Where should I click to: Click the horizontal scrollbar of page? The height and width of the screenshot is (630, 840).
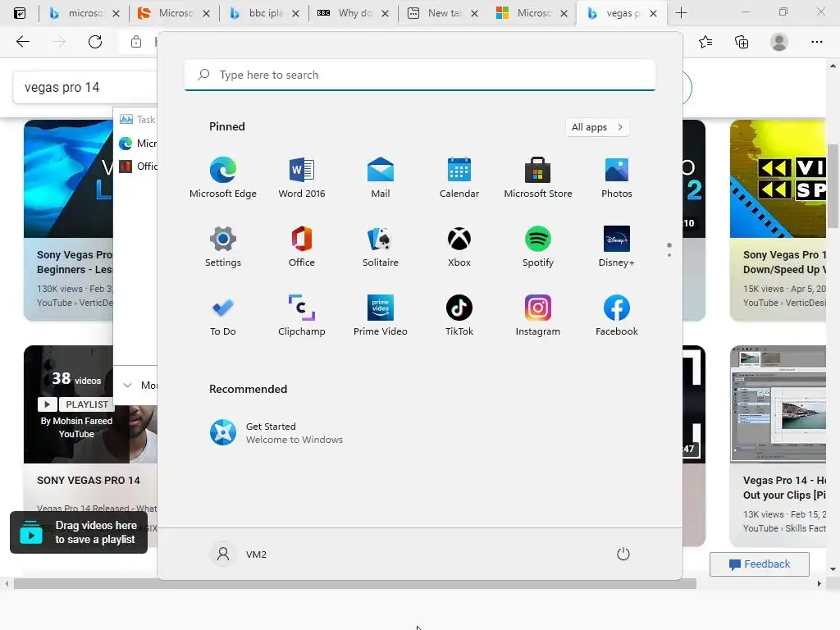pos(354,584)
